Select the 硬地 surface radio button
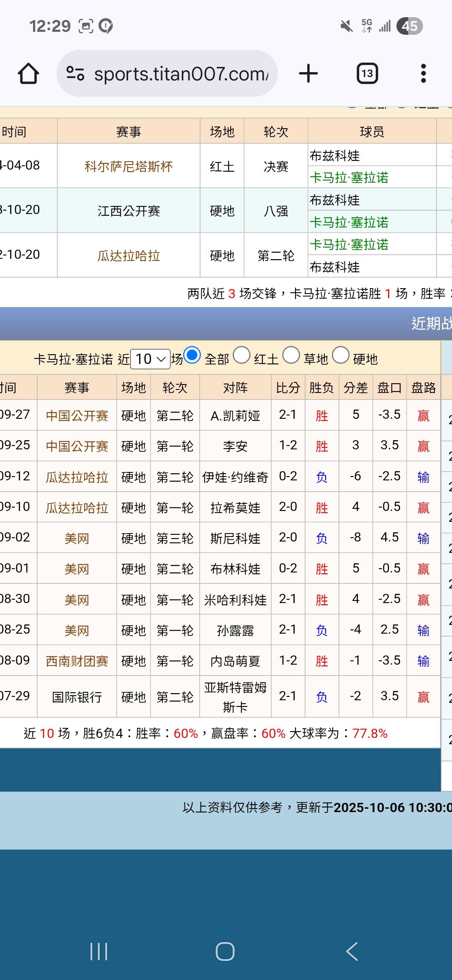This screenshot has height=980, width=452. tap(341, 356)
